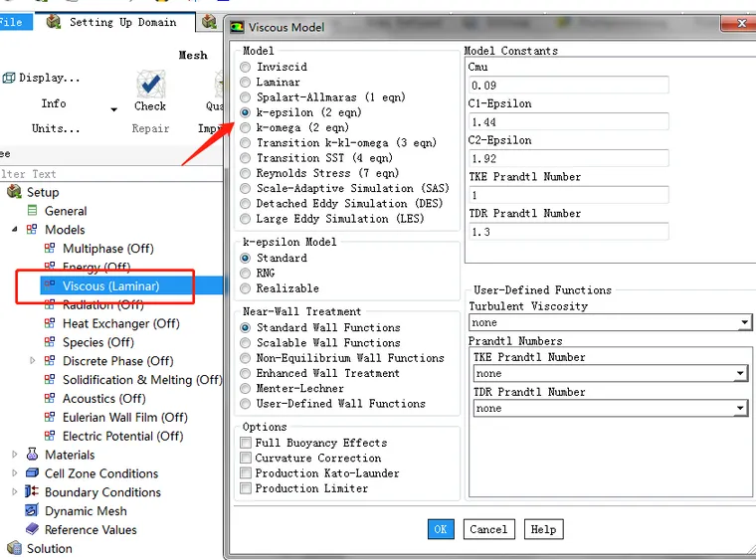Click the Cmu value field
Image resolution: width=756 pixels, height=560 pixels.
568,85
